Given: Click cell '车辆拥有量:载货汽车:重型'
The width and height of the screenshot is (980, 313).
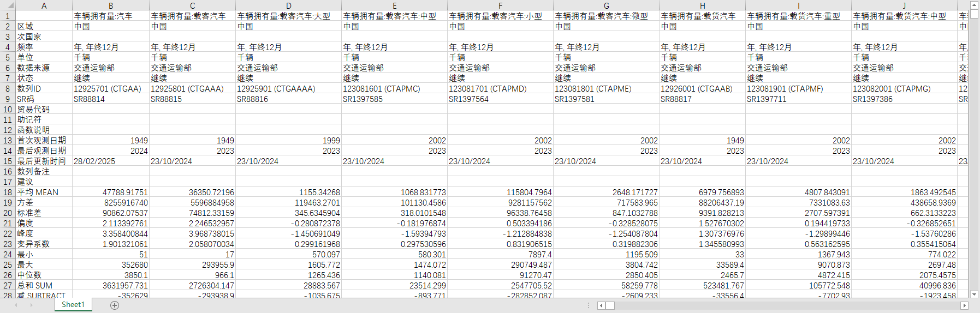Looking at the screenshot, I should [x=798, y=16].
